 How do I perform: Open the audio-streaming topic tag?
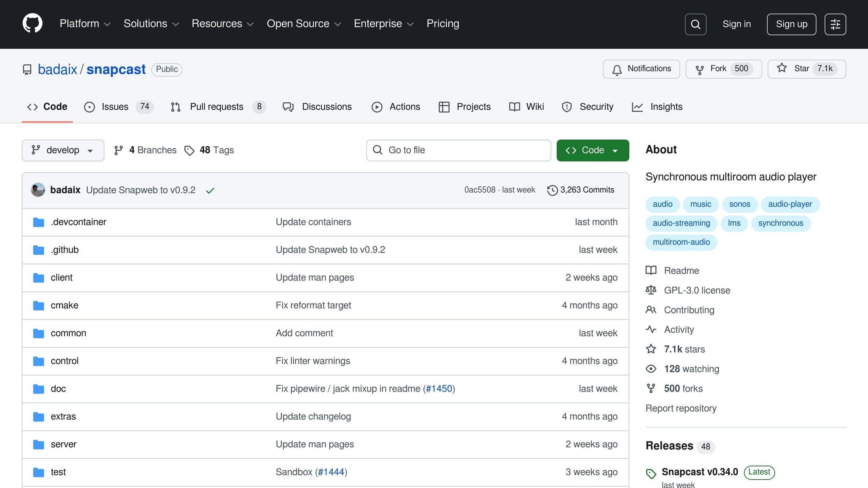tap(681, 223)
